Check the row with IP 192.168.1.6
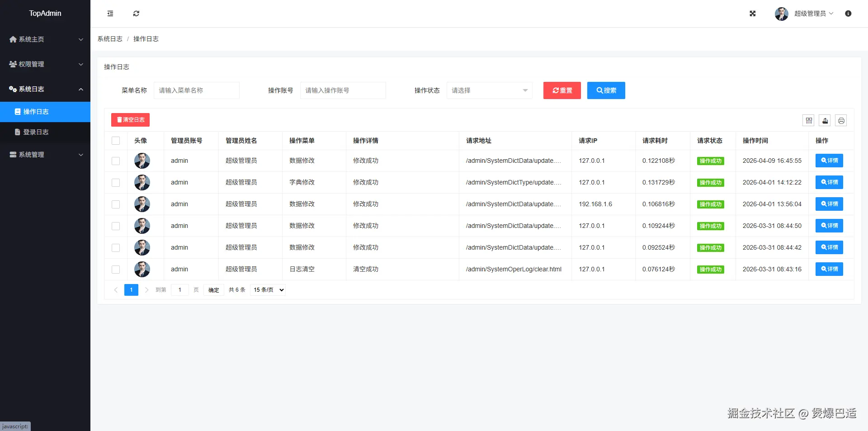The width and height of the screenshot is (868, 431). click(116, 204)
